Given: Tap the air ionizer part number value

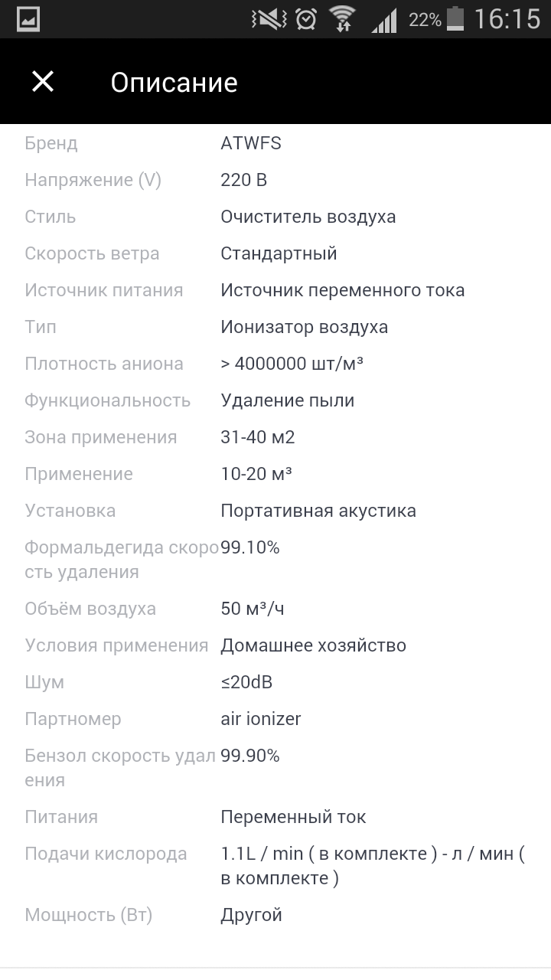Looking at the screenshot, I should [261, 719].
